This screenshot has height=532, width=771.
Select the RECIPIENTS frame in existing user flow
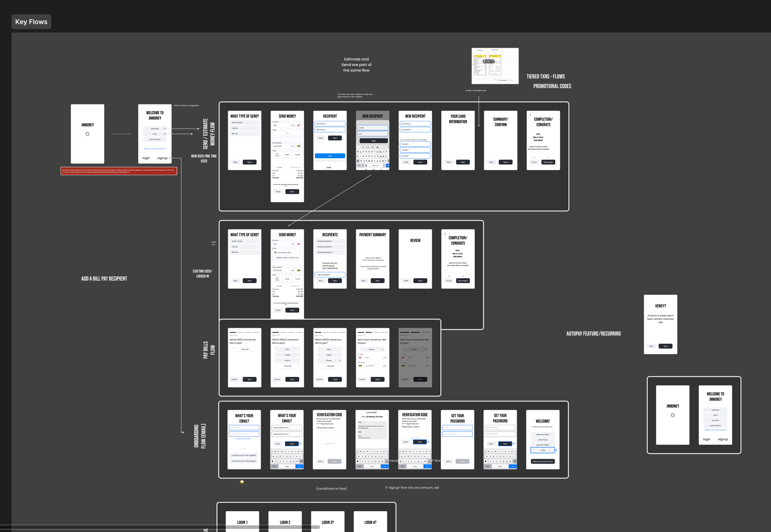pyautogui.click(x=330, y=259)
